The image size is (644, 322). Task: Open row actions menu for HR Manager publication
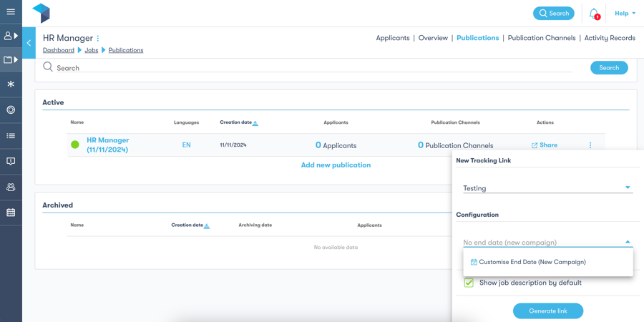click(590, 145)
